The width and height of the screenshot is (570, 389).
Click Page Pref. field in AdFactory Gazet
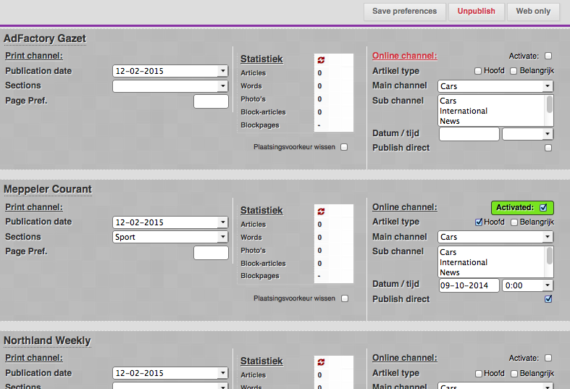pyautogui.click(x=211, y=101)
